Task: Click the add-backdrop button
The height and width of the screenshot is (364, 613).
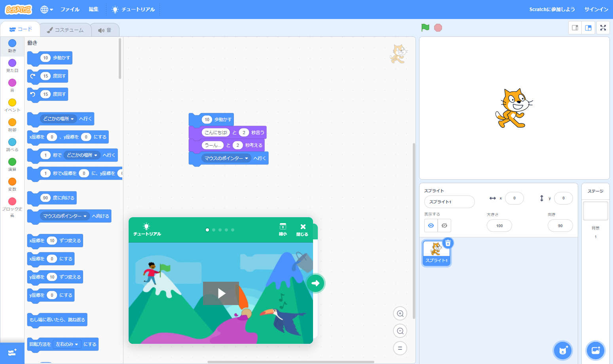Action: coord(595,350)
